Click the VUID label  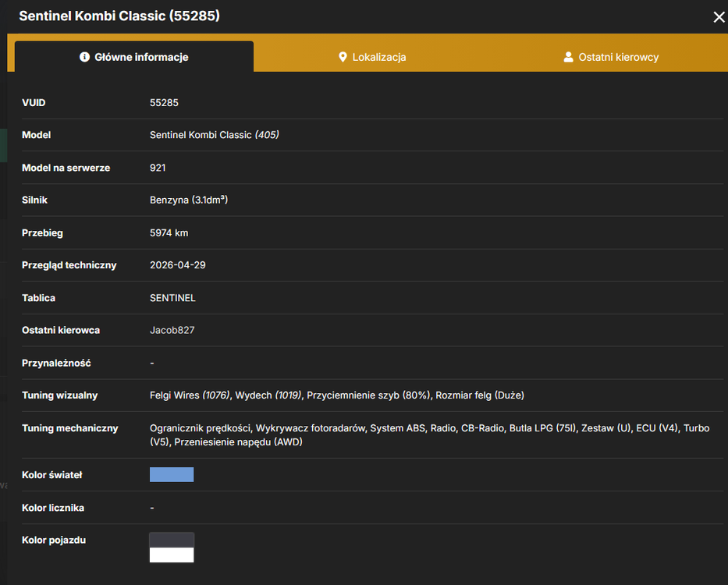[x=34, y=103]
